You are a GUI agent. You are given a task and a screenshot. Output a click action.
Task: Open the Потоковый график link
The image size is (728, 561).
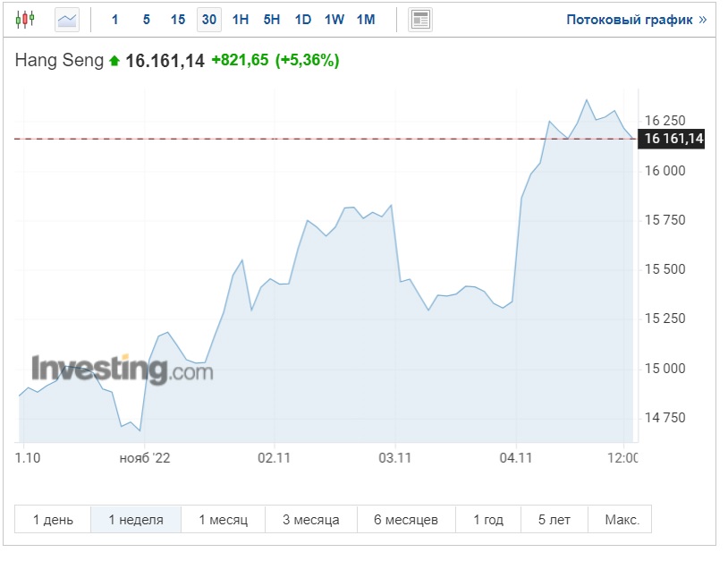click(x=636, y=19)
